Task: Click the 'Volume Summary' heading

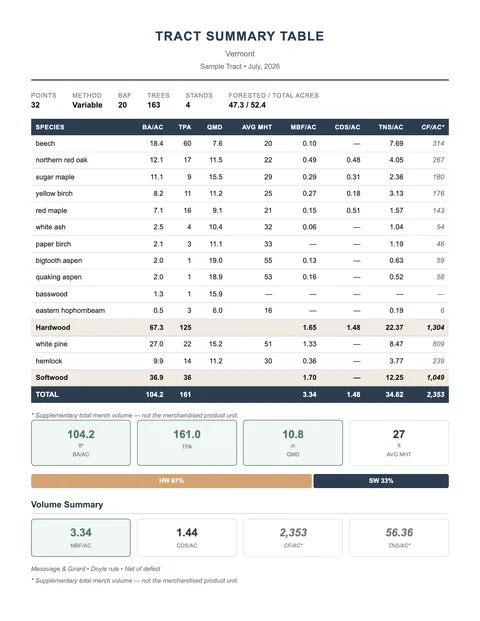Action: point(67,505)
